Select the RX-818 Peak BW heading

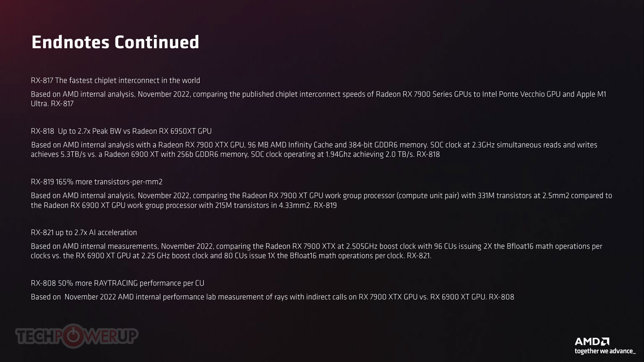[x=121, y=131]
